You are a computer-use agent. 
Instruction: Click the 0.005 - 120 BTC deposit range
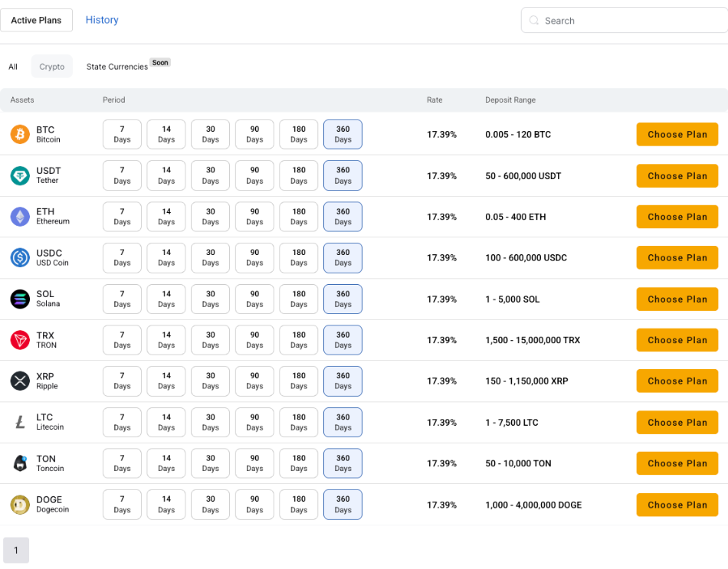[x=518, y=135]
